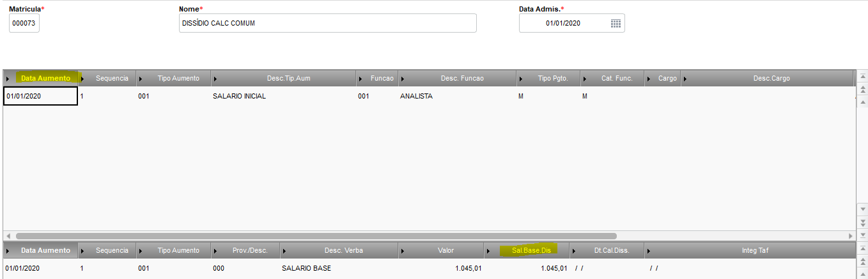Image resolution: width=868 pixels, height=279 pixels.
Task: Select Sequencia cell 1 in upper grid
Action: coord(107,96)
